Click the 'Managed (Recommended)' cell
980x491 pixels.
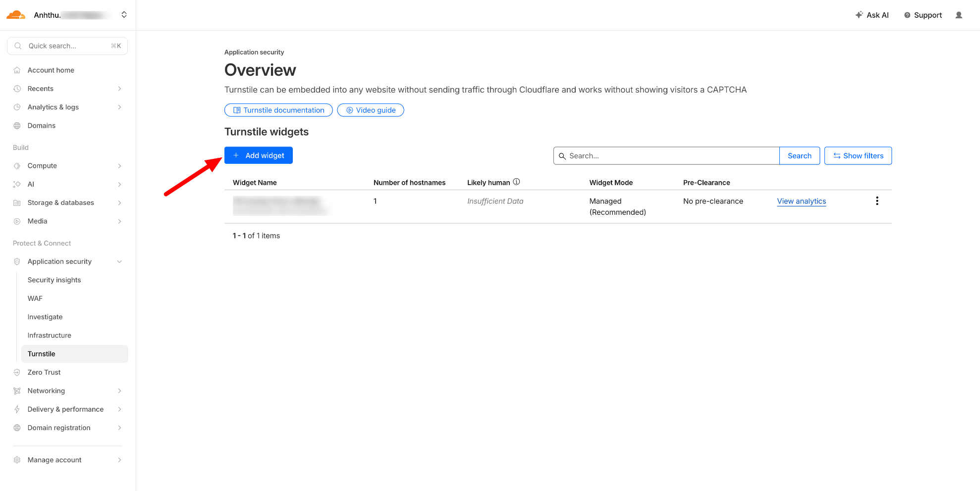click(618, 206)
